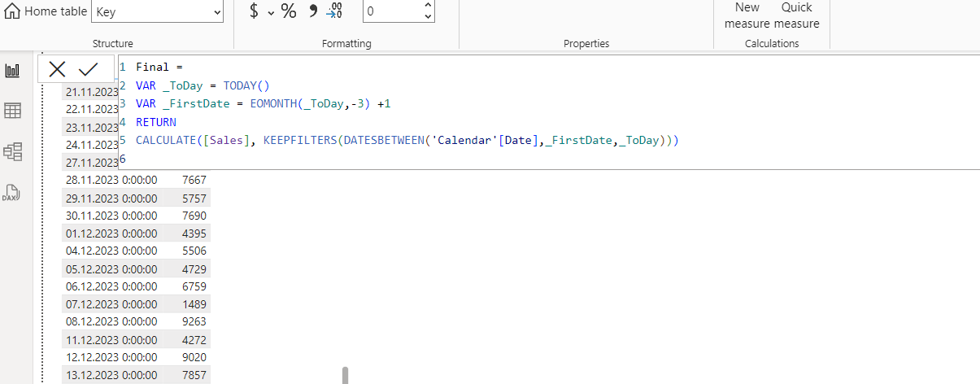Select value cell 7667
Viewport: 980px width, 384px height.
(x=195, y=179)
